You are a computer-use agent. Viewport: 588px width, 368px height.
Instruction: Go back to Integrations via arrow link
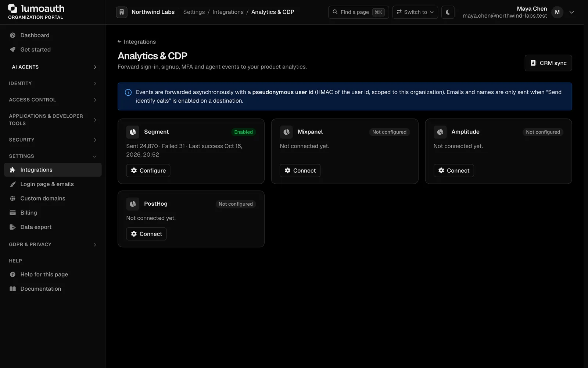point(137,42)
